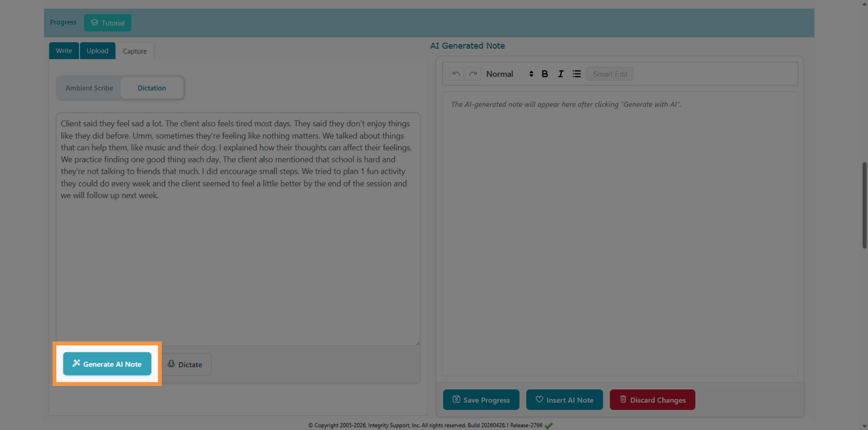Viewport: 868px width, 430px height.
Task: Start dictation with the Dictate button
Action: 185,364
